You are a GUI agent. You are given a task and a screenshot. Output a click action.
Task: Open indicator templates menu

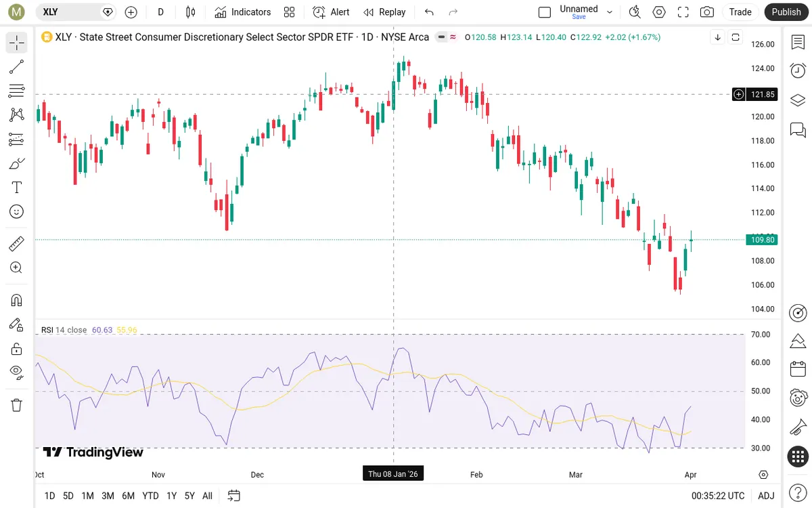[290, 12]
